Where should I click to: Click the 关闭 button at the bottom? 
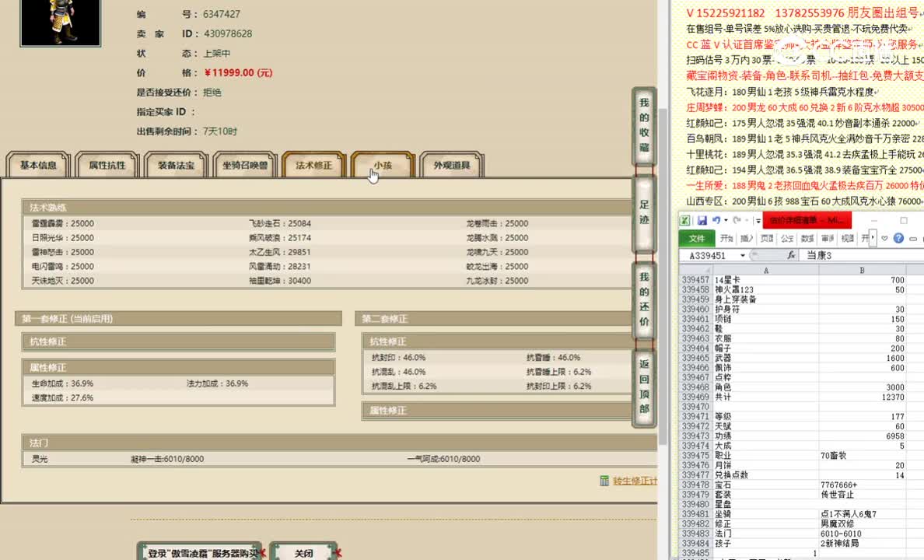pyautogui.click(x=303, y=552)
